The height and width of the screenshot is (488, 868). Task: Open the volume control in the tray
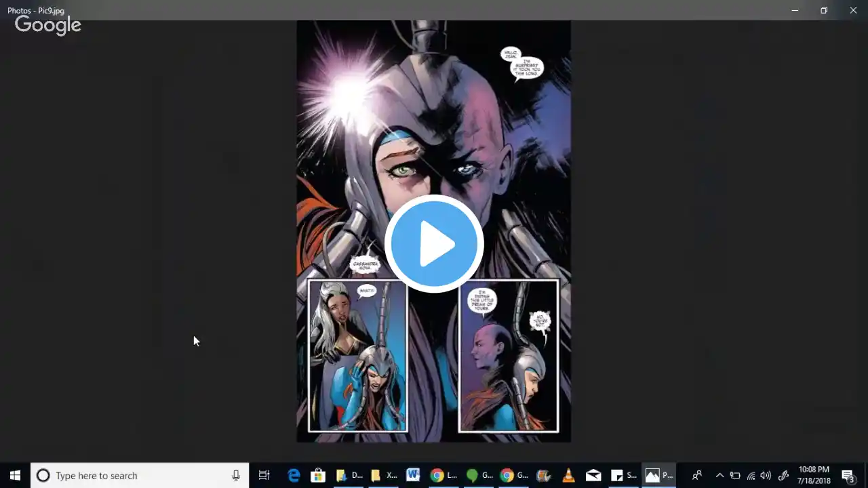(x=766, y=476)
